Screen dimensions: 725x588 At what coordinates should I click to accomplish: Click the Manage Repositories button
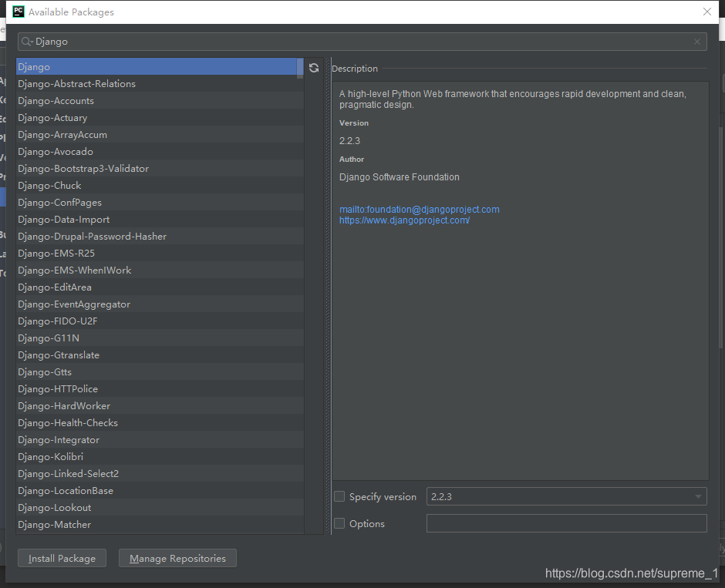coord(177,558)
